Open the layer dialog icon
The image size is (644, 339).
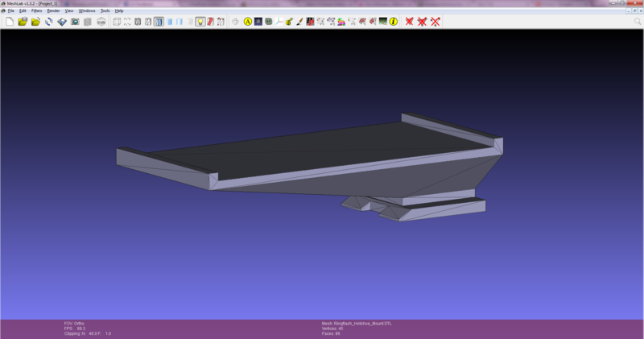coord(88,22)
